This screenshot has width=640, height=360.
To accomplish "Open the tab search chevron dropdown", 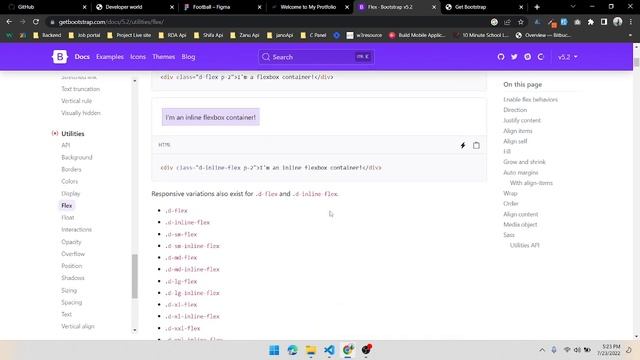I will 573,7.
